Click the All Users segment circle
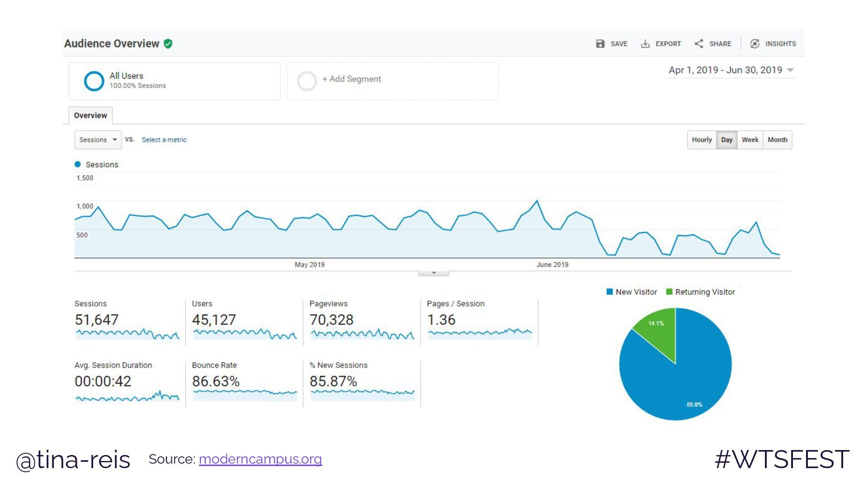The width and height of the screenshot is (868, 488). point(94,81)
